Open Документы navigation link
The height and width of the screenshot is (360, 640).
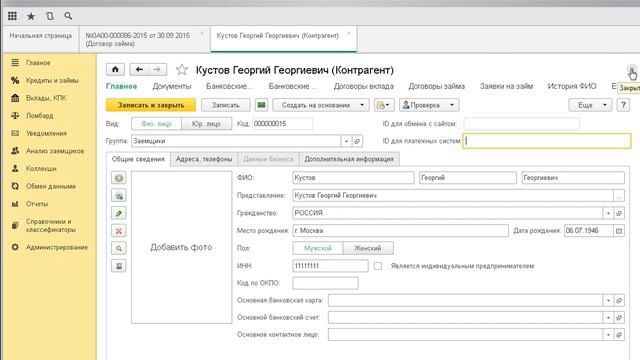click(172, 87)
